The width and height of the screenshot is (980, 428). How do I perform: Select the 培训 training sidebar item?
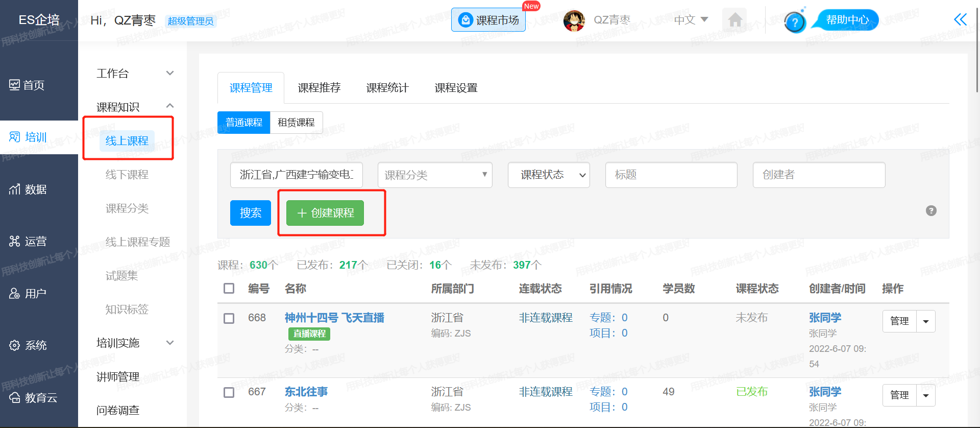[29, 137]
